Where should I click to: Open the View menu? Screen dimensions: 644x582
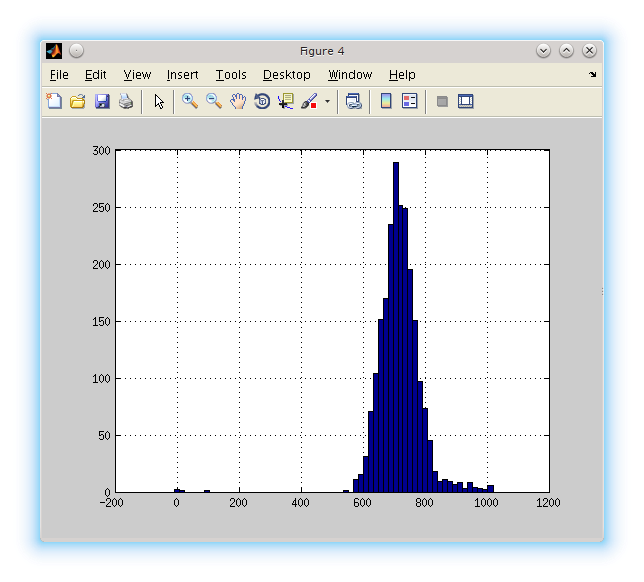(137, 75)
